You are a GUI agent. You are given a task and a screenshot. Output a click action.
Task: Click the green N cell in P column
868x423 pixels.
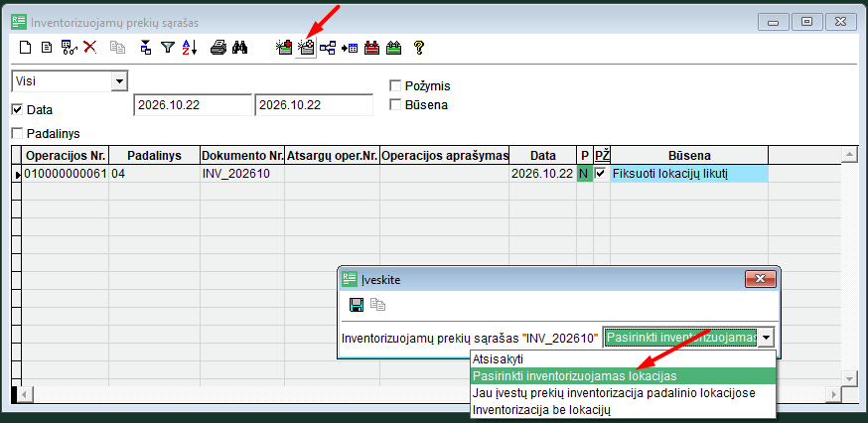pos(585,174)
